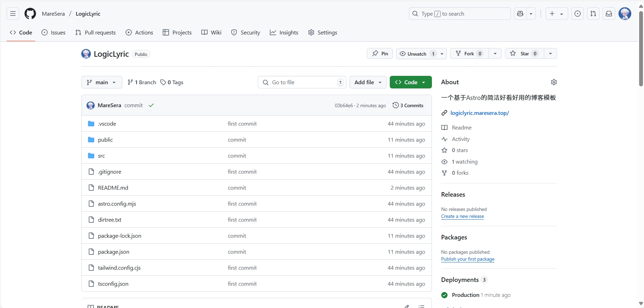
Task: Switch to the Pull requests tab
Action: click(x=96, y=32)
